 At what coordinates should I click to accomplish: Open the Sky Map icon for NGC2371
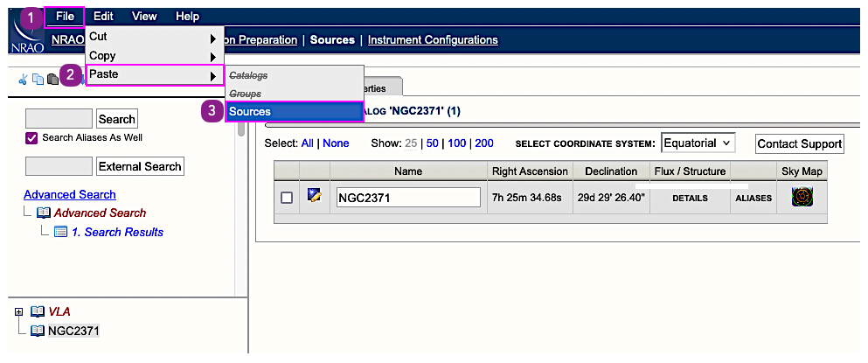[x=802, y=198]
